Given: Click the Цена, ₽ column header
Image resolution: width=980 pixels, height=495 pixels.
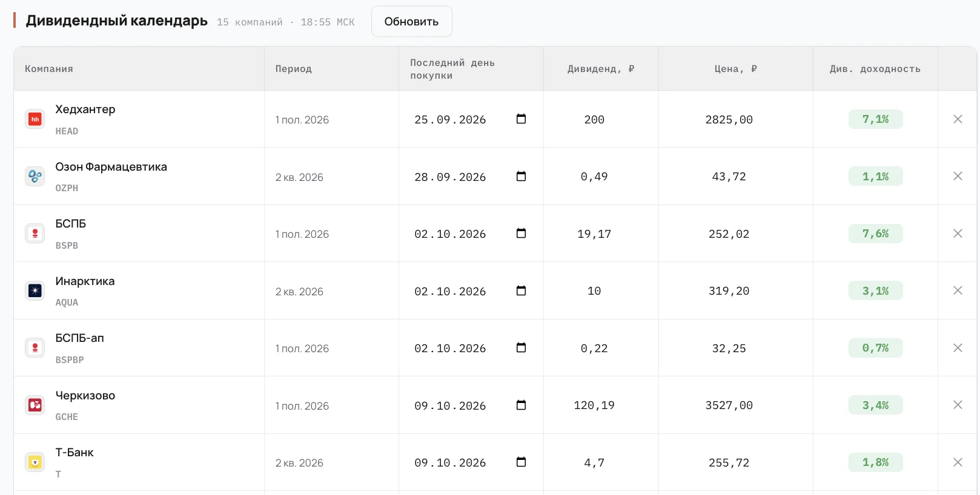Looking at the screenshot, I should click(736, 69).
